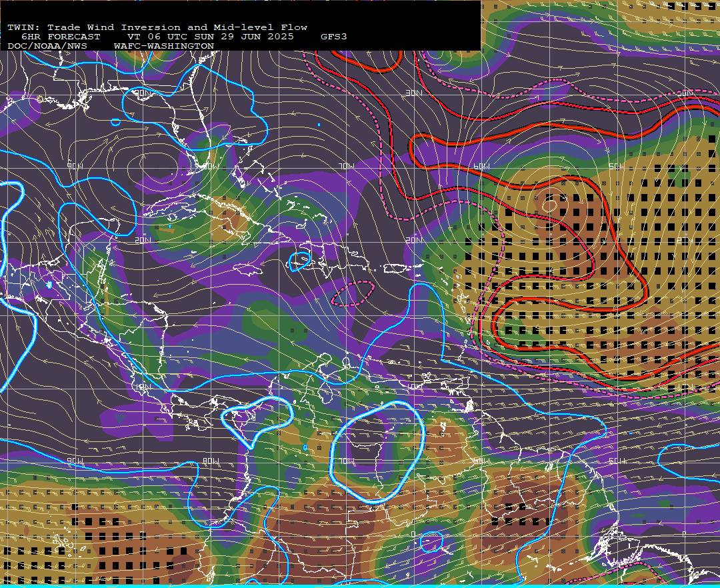This screenshot has width=720, height=588.
Task: Click the 'DOC/NOAA/NWS' header text
Action: (x=47, y=47)
